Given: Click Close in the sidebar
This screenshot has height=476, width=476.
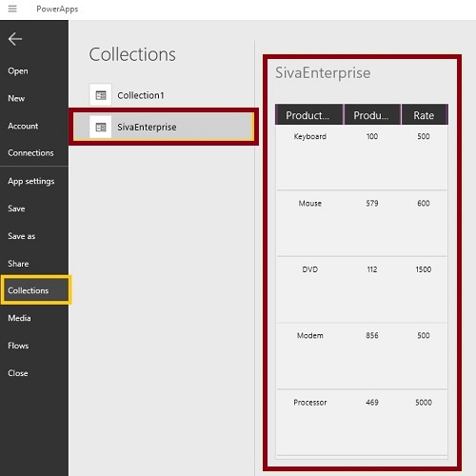Looking at the screenshot, I should (18, 373).
